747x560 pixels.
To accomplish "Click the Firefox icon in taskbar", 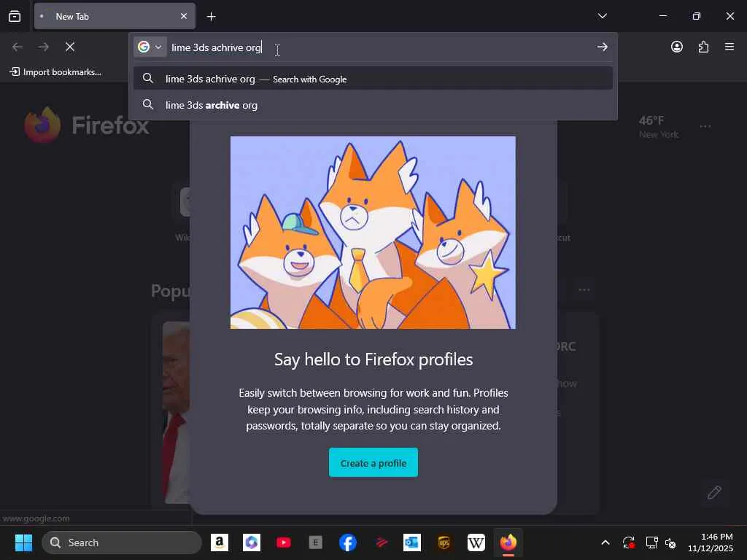I will tap(508, 542).
